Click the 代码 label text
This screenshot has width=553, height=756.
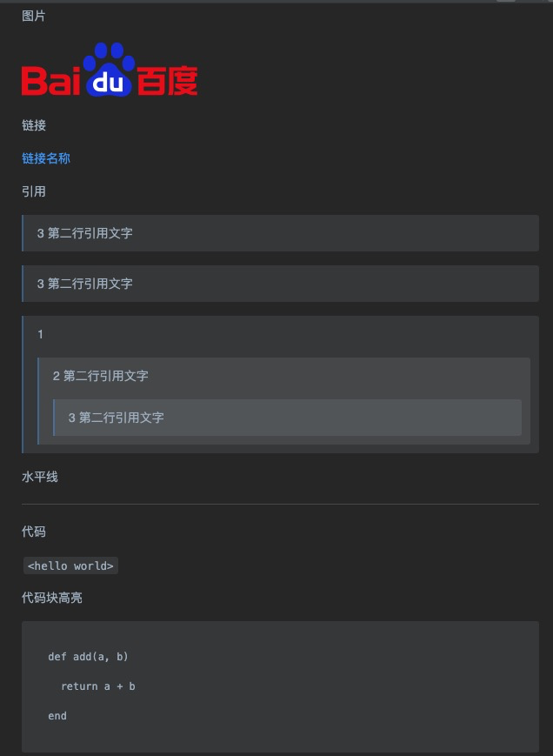[x=34, y=532]
